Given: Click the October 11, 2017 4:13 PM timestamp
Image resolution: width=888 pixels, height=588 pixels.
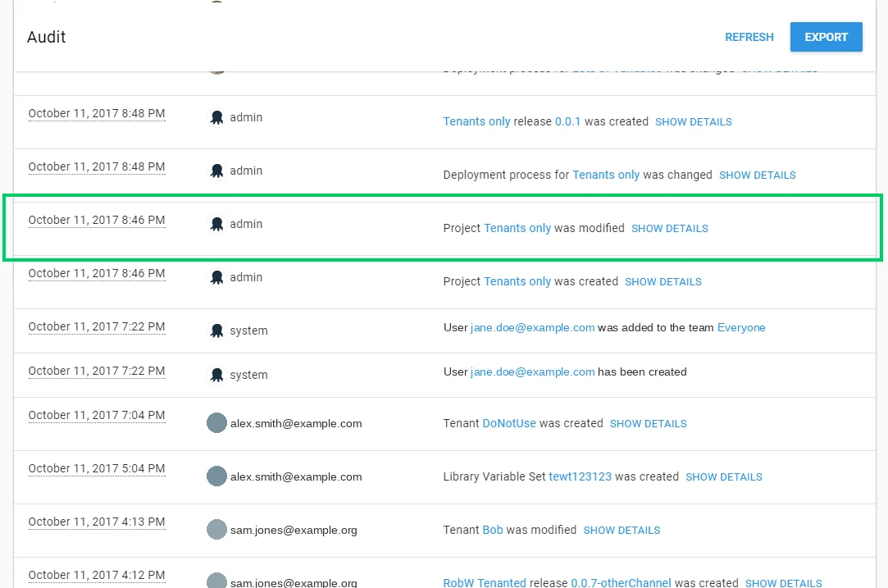Looking at the screenshot, I should [97, 521].
